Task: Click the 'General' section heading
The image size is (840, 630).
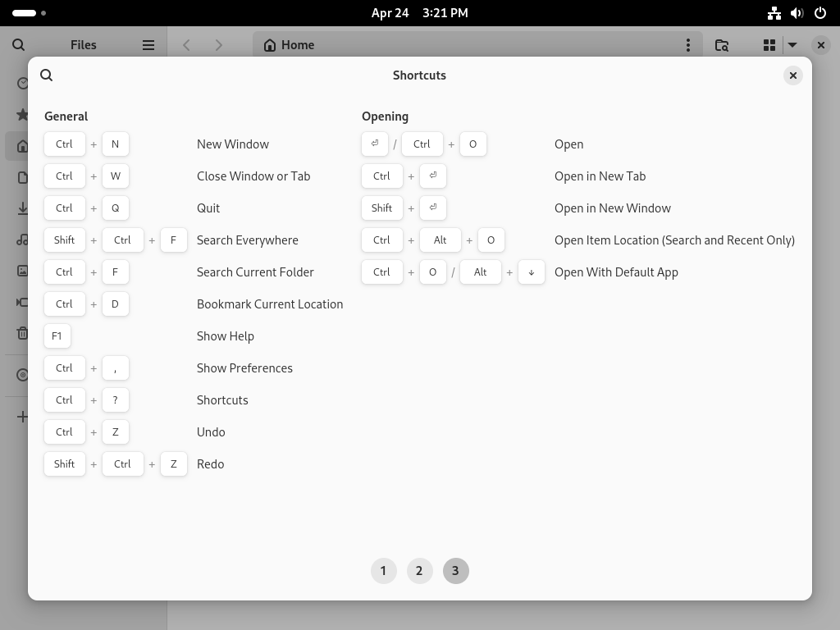Action: click(66, 116)
